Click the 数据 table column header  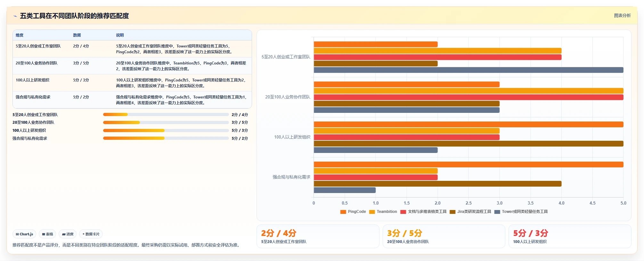(x=77, y=35)
